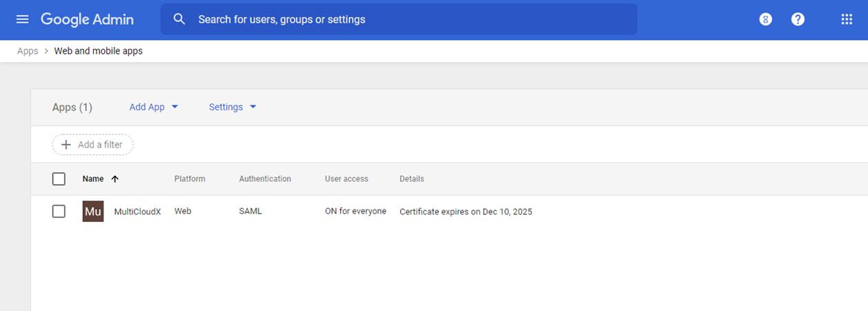
Task: Open the hourglass tasks icon
Action: click(x=765, y=19)
